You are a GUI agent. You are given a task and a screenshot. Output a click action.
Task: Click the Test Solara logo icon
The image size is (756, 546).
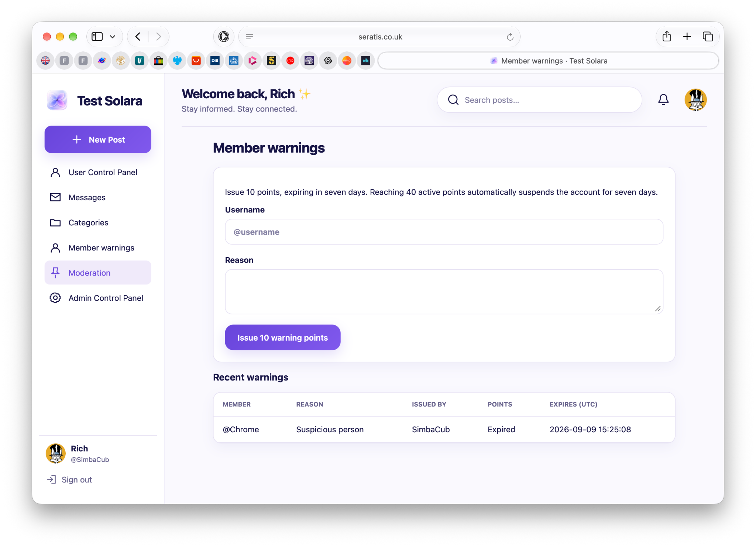pyautogui.click(x=57, y=100)
